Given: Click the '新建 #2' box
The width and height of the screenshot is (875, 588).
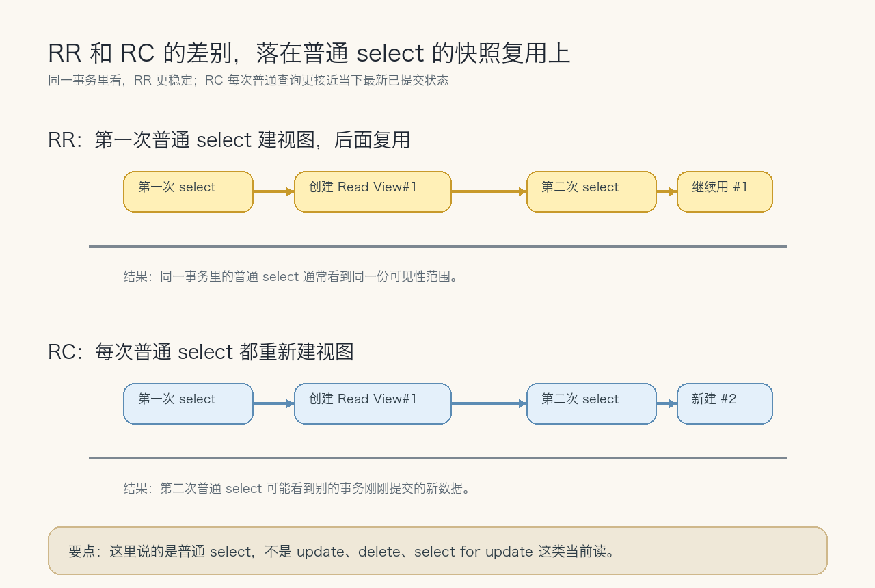Looking at the screenshot, I should point(725,403).
